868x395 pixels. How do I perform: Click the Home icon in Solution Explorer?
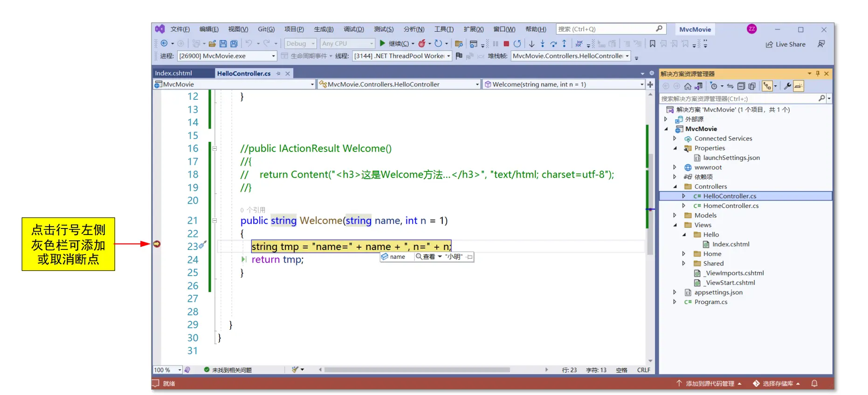[688, 86]
